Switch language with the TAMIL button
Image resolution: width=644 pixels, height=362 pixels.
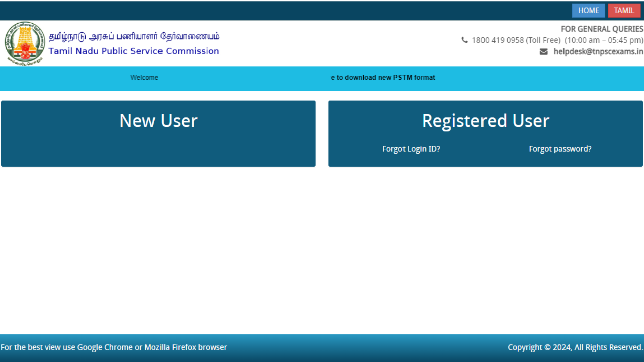624,11
